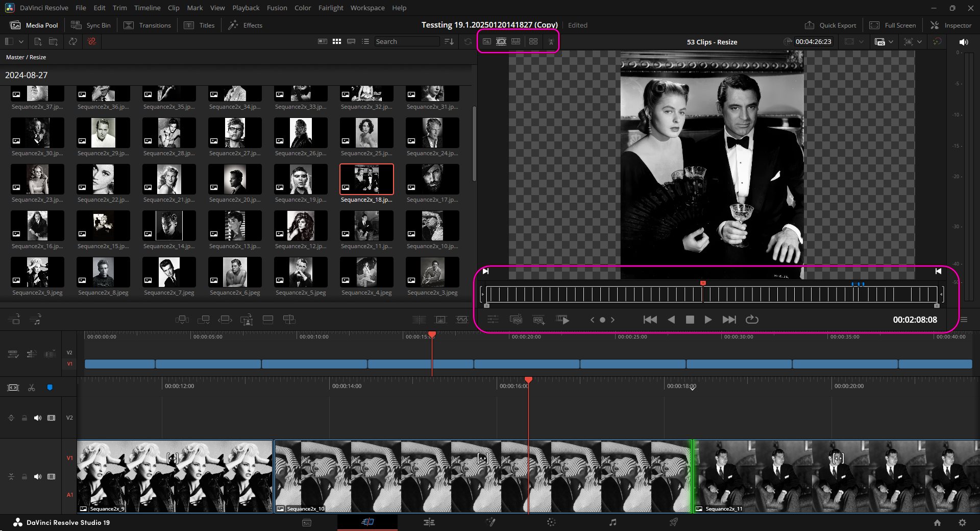980x531 pixels.
Task: Click the Place On Top icon
Action: [268, 320]
